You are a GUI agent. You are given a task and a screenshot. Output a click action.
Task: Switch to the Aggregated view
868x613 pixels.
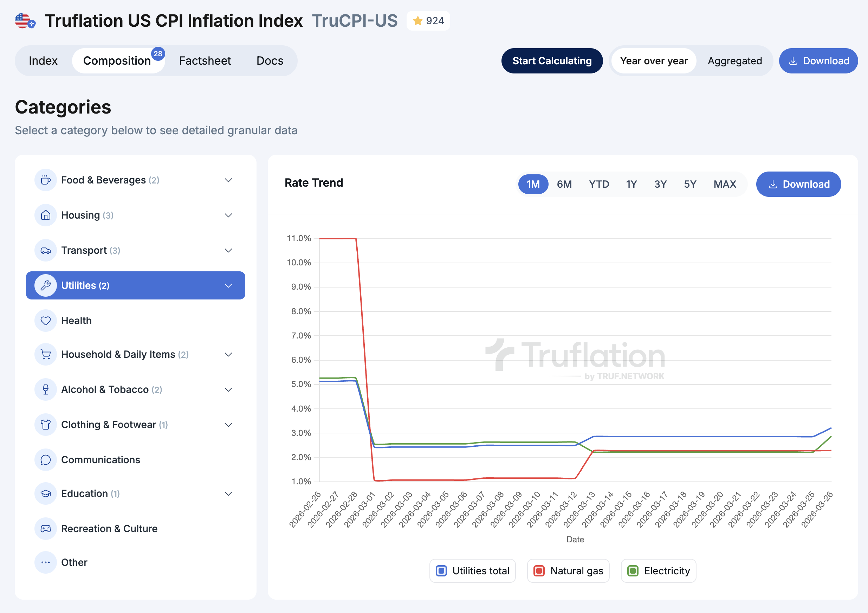[x=734, y=61]
